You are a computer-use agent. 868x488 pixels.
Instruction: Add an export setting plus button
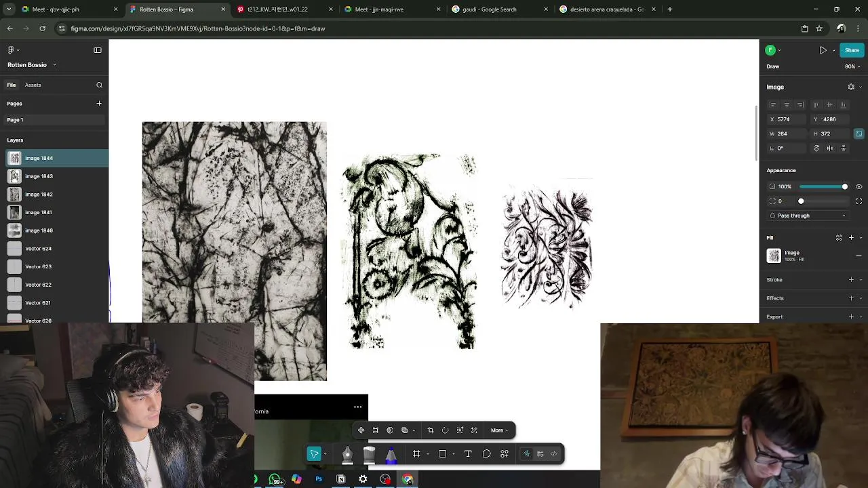852,317
